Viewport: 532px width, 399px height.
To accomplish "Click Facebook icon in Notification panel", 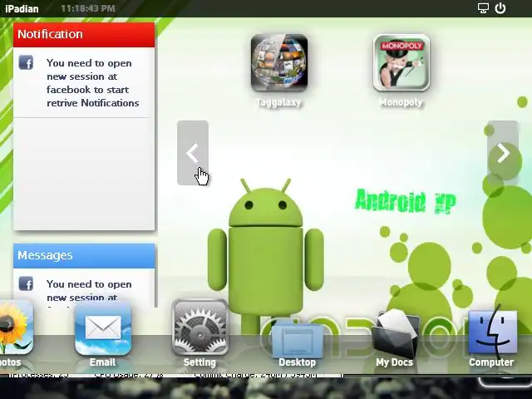I will (26, 62).
